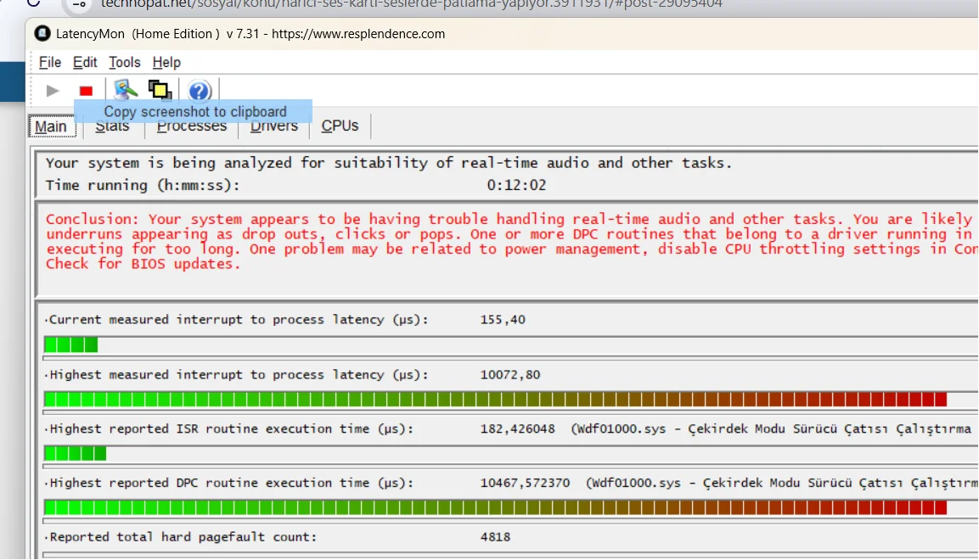Click the 'Highest reported DPC routine execution time' label

(x=228, y=484)
